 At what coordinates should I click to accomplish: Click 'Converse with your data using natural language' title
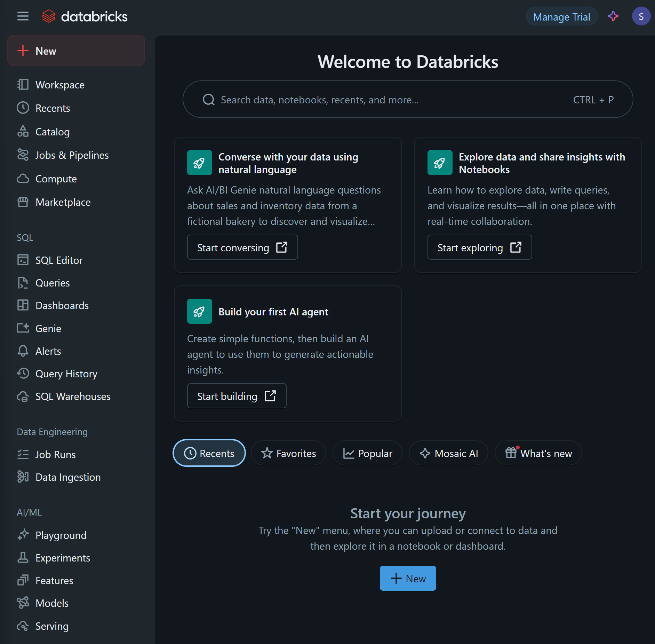(x=288, y=163)
